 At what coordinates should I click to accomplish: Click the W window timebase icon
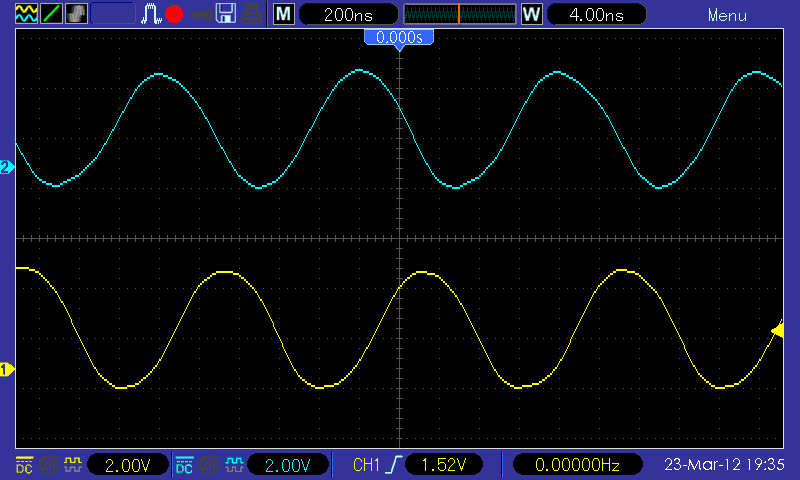531,14
